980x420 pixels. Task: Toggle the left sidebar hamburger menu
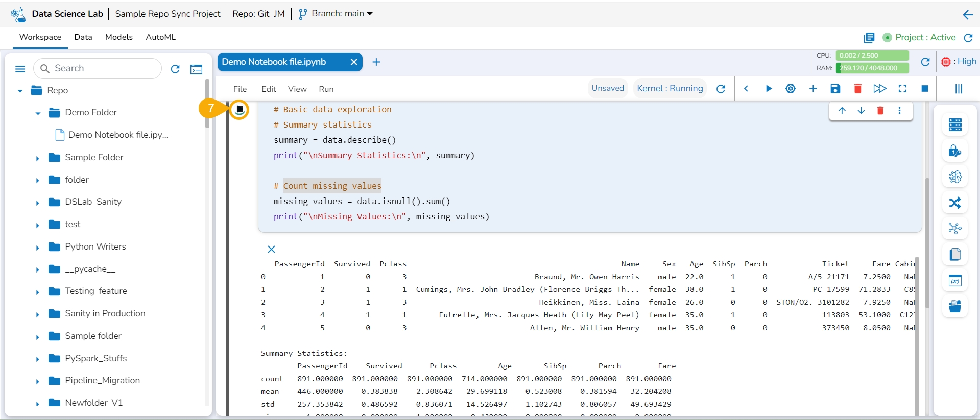(x=20, y=69)
